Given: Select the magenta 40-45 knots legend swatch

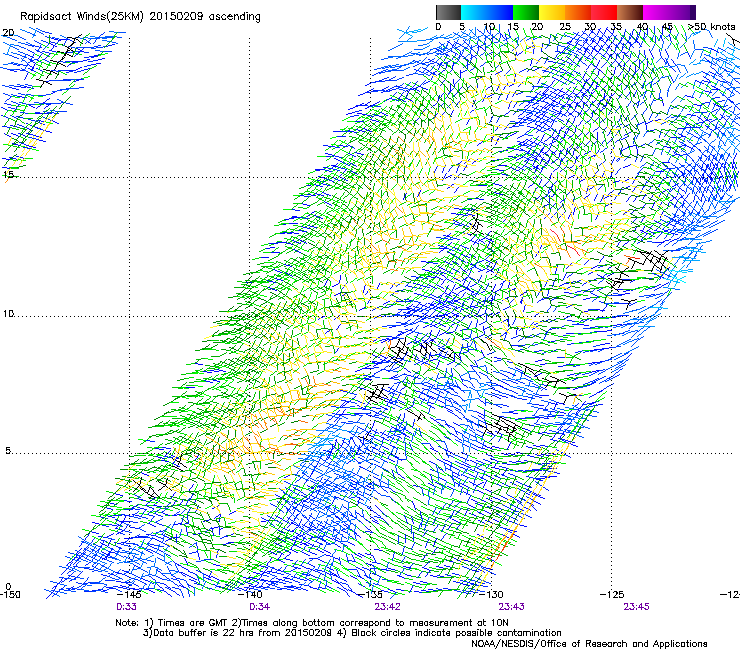Looking at the screenshot, I should coord(656,12).
